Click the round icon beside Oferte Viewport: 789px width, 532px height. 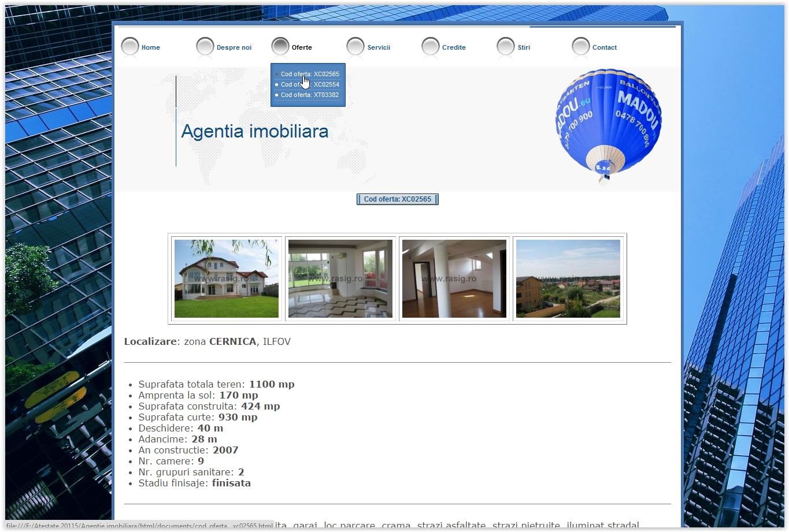coord(280,47)
